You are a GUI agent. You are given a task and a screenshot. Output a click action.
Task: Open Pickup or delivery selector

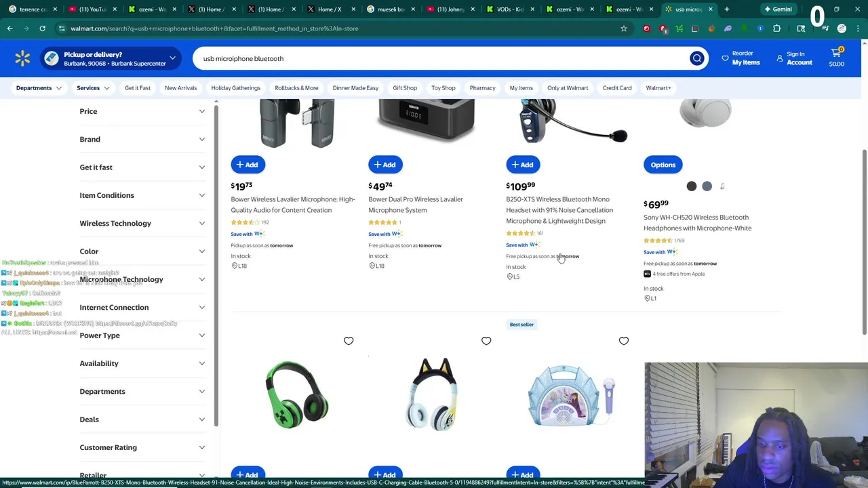pyautogui.click(x=110, y=58)
